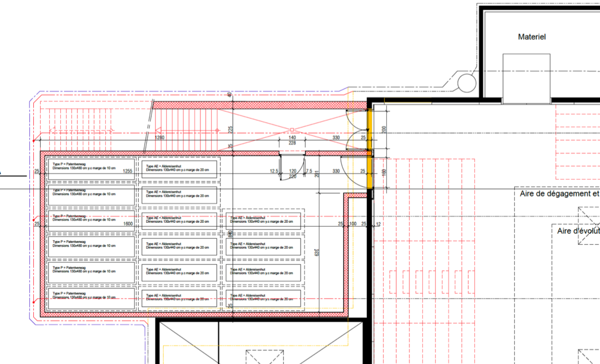
Task: Select the 100 dimension between the walls
Action: pyautogui.click(x=353, y=224)
